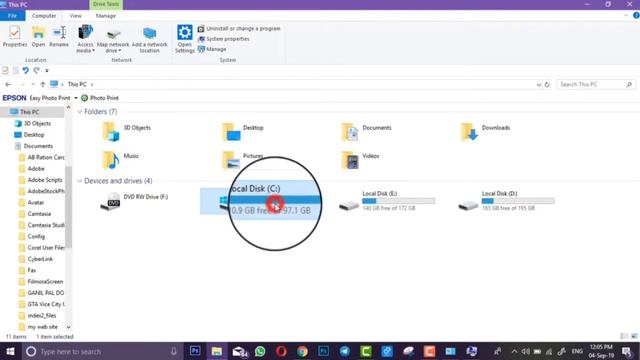Open Telegram from the taskbar
The width and height of the screenshot is (640, 360).
click(344, 351)
